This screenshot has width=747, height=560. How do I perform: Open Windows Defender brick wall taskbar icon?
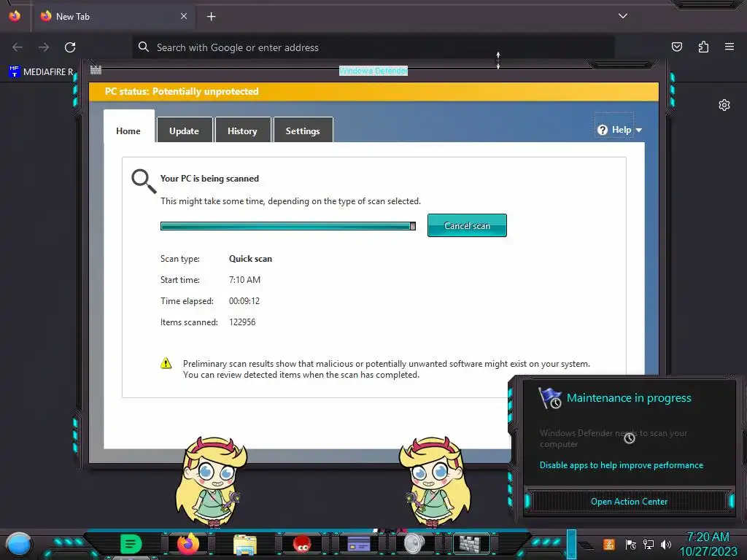[x=471, y=543]
